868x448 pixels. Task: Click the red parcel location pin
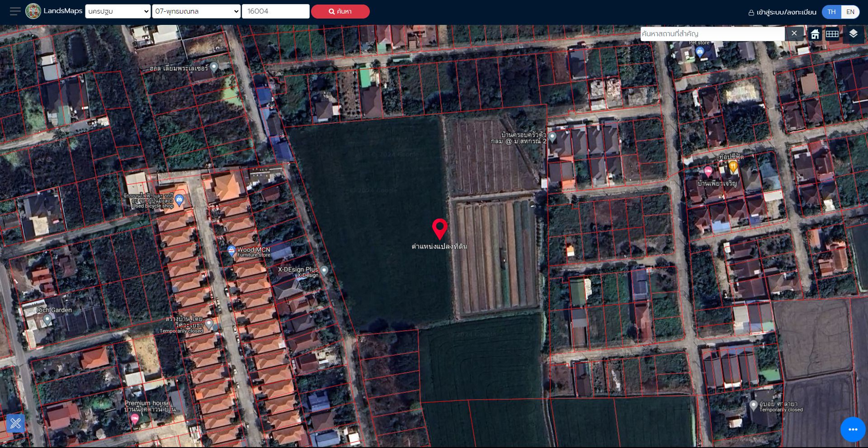pos(439,229)
